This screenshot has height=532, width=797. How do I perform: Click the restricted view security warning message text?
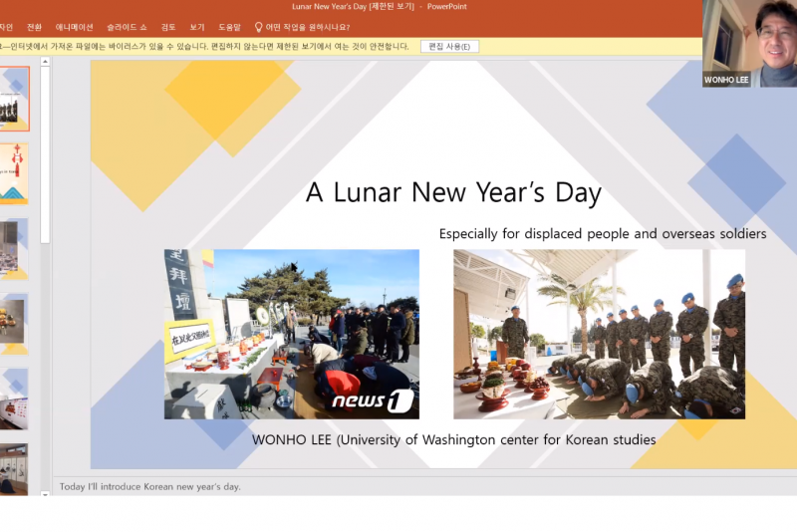point(204,46)
